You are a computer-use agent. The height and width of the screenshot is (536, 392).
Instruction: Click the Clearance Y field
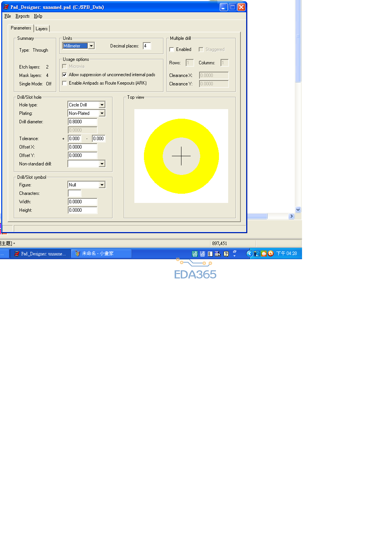coord(214,84)
